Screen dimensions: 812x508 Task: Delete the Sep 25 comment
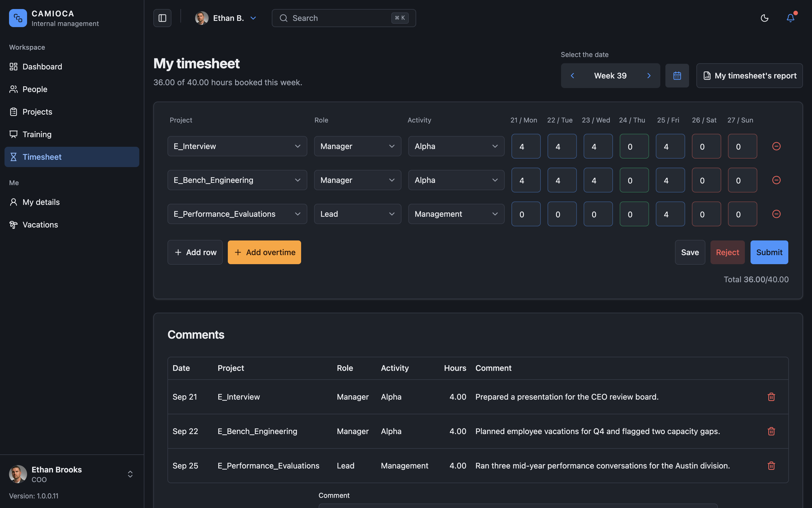(x=771, y=466)
